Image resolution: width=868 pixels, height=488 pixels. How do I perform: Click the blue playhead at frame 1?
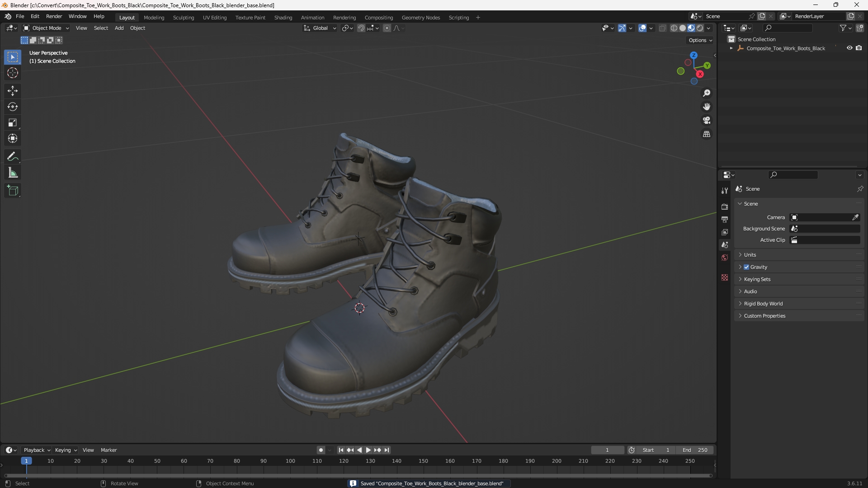pyautogui.click(x=26, y=461)
